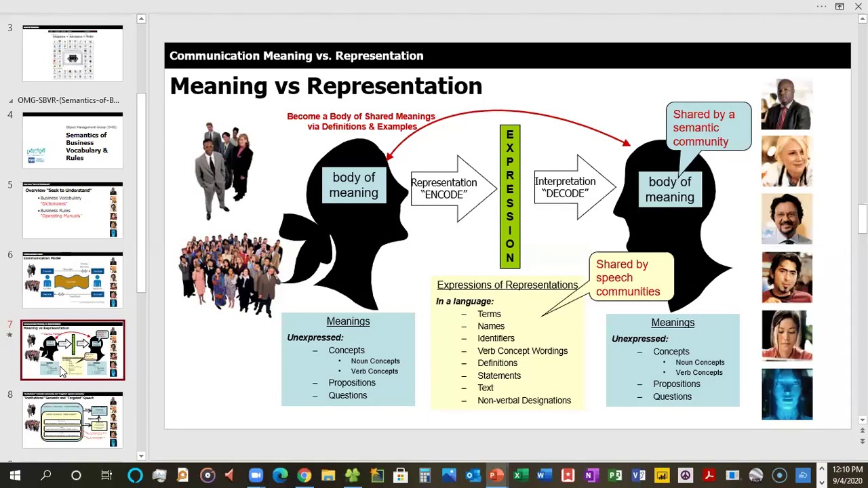Click editor scrollbar down arrow
The height and width of the screenshot is (488, 868).
coord(863,420)
